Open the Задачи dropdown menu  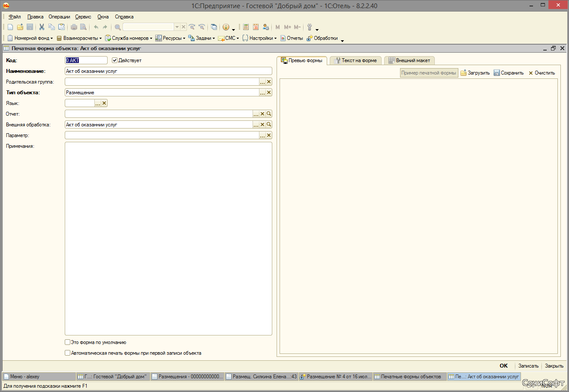pyautogui.click(x=202, y=38)
